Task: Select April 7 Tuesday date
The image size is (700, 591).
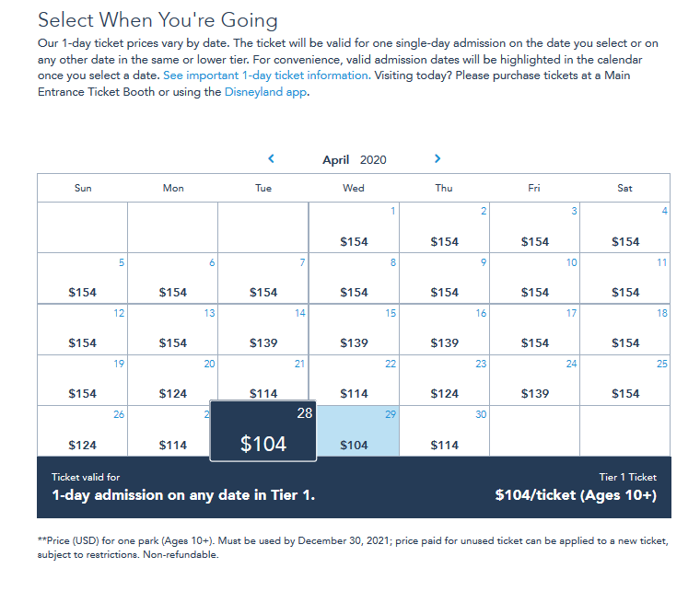Action: [263, 278]
